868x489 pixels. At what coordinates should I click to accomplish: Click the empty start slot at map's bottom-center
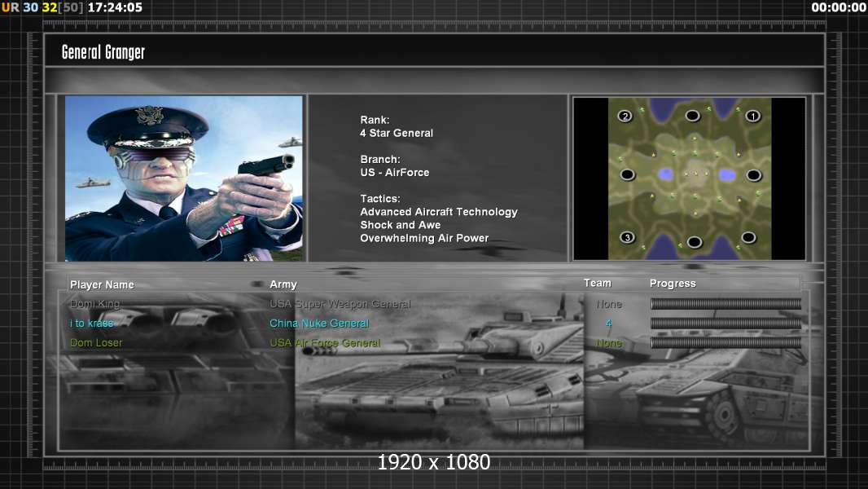(695, 242)
